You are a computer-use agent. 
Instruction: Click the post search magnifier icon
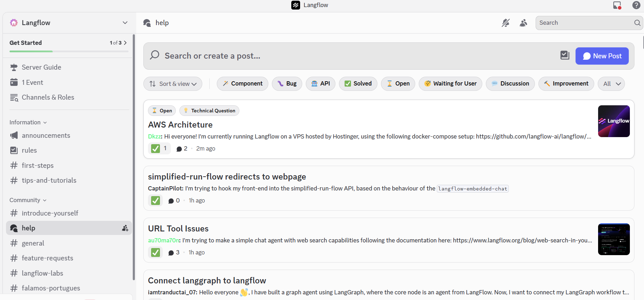click(155, 55)
